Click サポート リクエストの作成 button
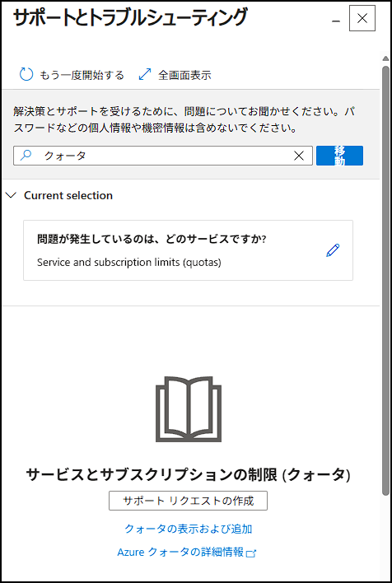 click(x=188, y=501)
